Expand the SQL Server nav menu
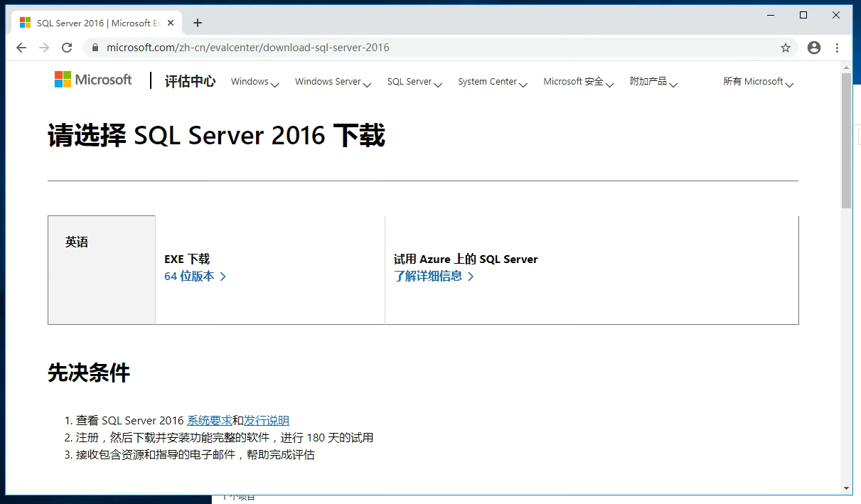The height and width of the screenshot is (504, 861). click(x=415, y=82)
